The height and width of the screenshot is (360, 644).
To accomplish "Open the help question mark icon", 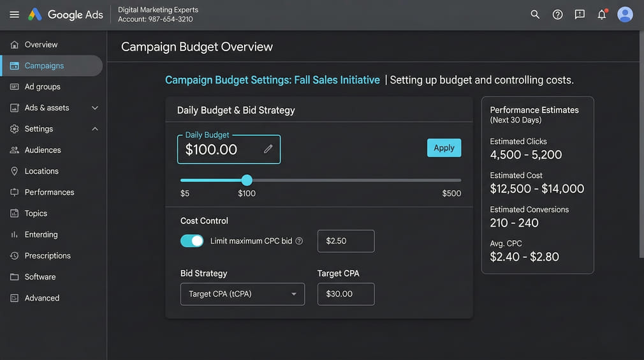I will [x=557, y=15].
